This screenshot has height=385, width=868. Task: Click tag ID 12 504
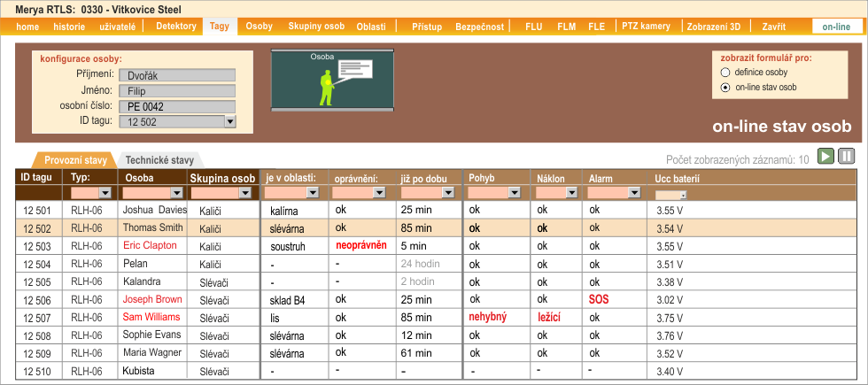coord(36,264)
